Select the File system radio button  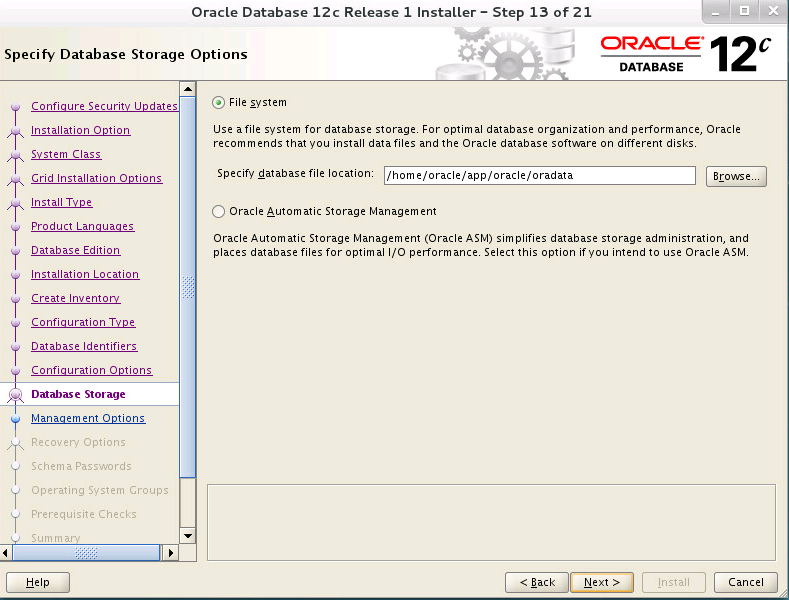tap(218, 103)
